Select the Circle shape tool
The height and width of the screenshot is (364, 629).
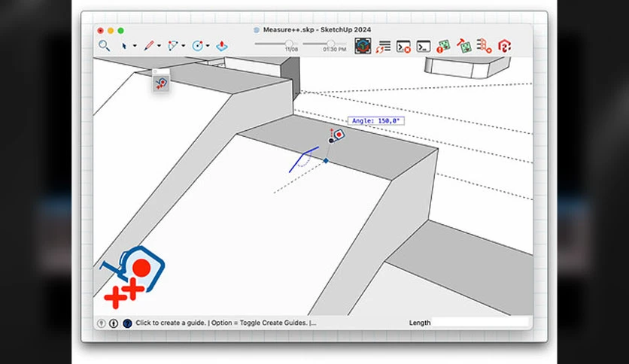197,46
